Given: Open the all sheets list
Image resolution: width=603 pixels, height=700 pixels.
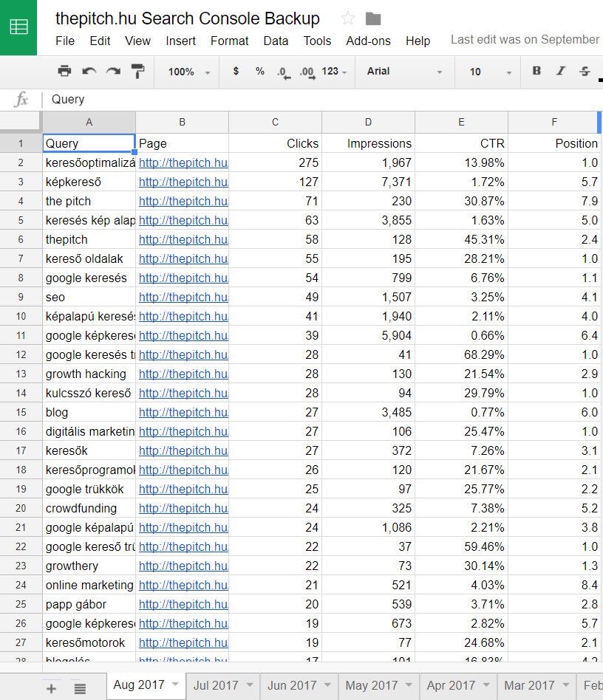Looking at the screenshot, I should click(80, 688).
